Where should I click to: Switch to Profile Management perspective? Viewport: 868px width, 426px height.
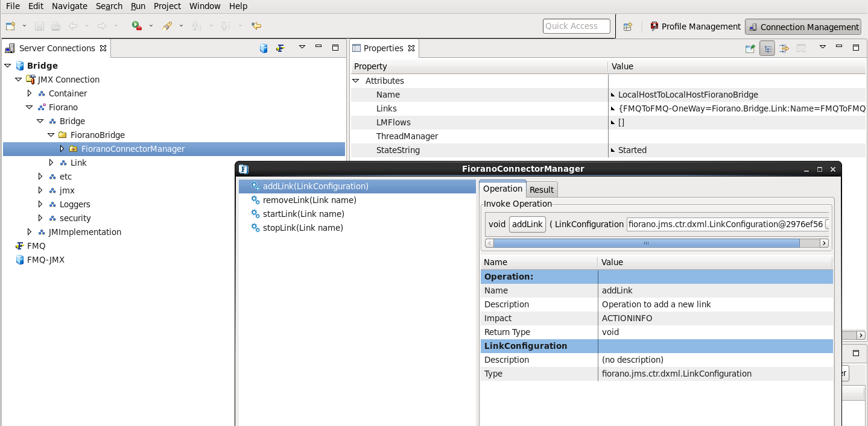(695, 27)
